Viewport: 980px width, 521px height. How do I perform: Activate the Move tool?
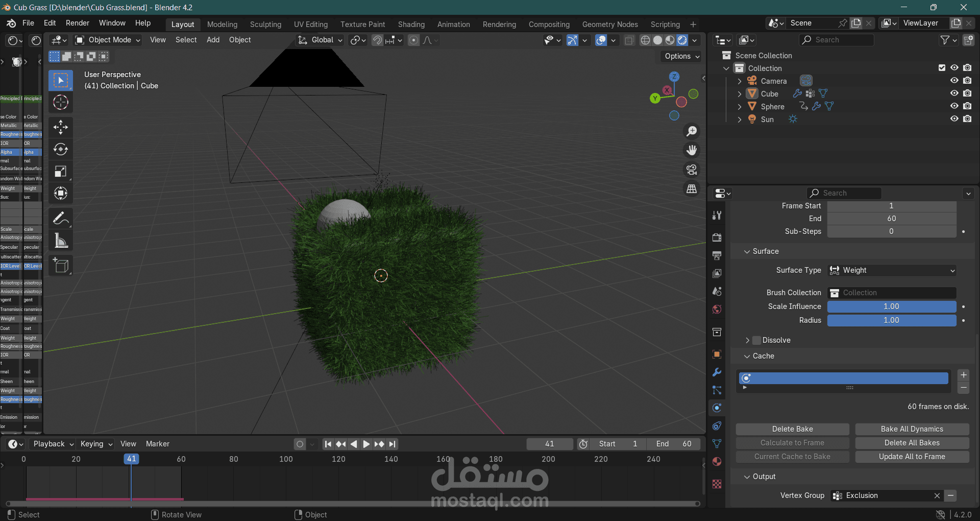click(61, 127)
